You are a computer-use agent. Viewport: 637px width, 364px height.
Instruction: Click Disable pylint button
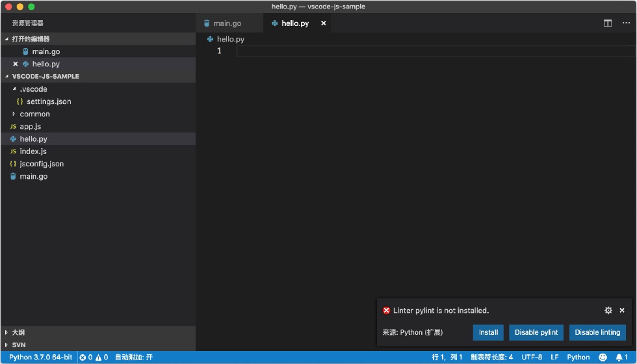(536, 332)
